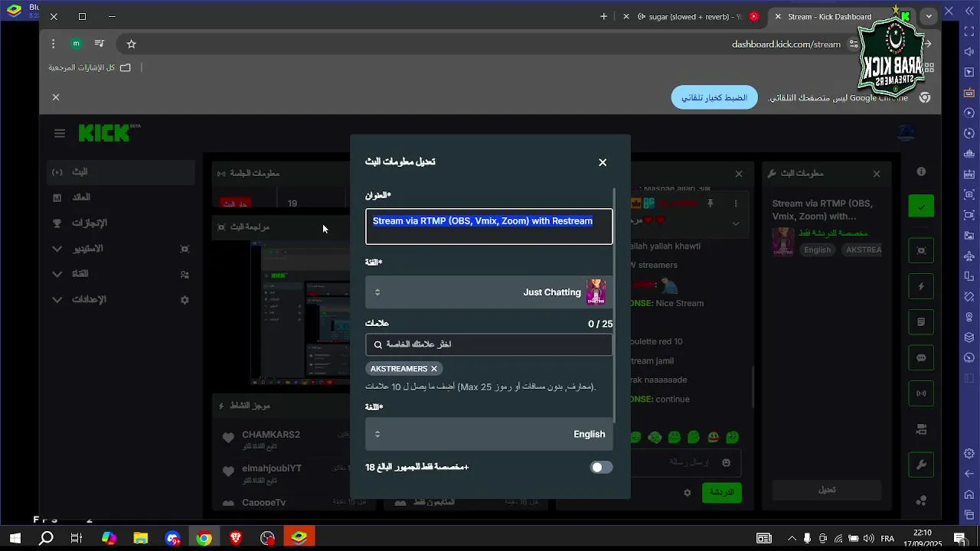Click elmahjoubiYT in activity feed
This screenshot has height=551, width=980.
(x=272, y=468)
